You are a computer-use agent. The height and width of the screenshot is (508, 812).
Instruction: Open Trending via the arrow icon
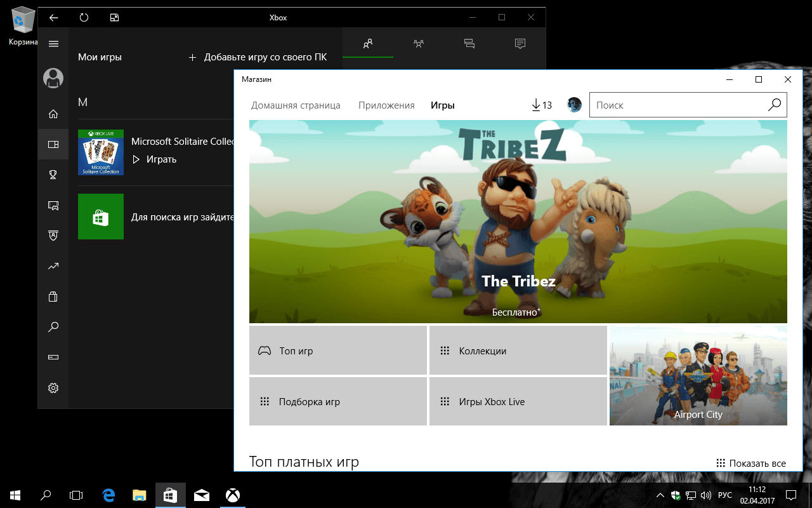pos(53,265)
